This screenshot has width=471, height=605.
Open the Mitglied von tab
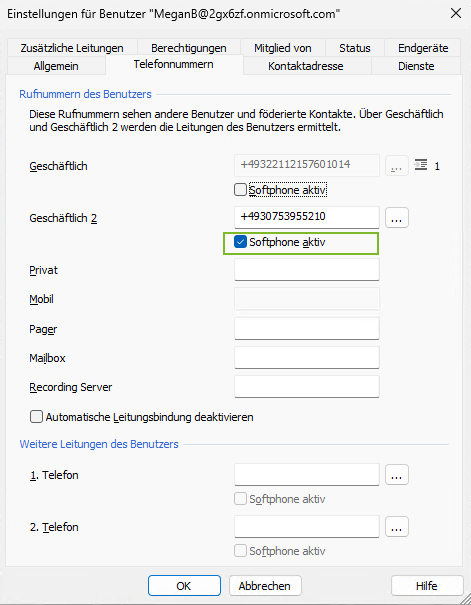283,48
